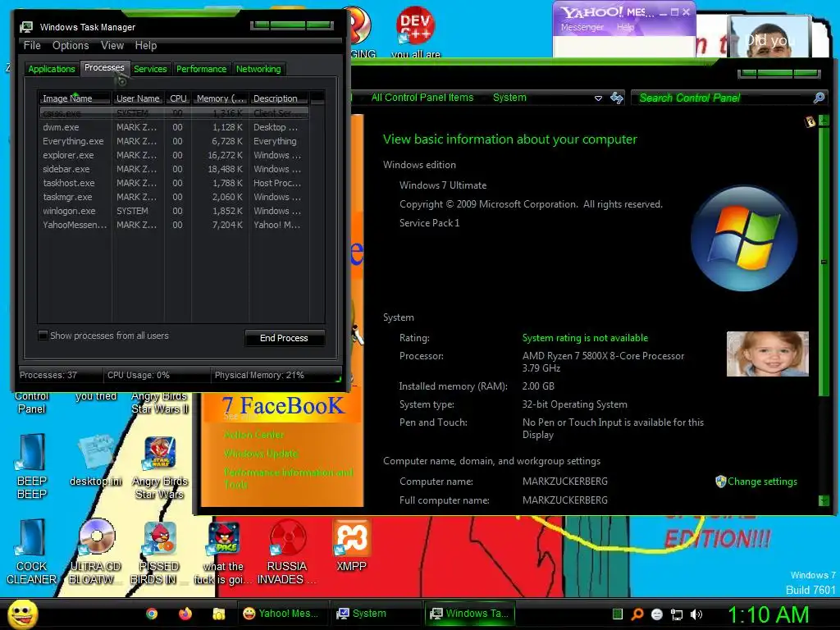
Task: Select the winlogon.exe process row
Action: [x=174, y=211]
